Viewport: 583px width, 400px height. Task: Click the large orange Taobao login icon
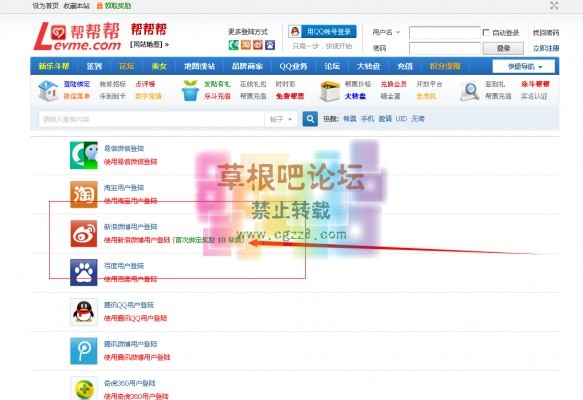[84, 194]
